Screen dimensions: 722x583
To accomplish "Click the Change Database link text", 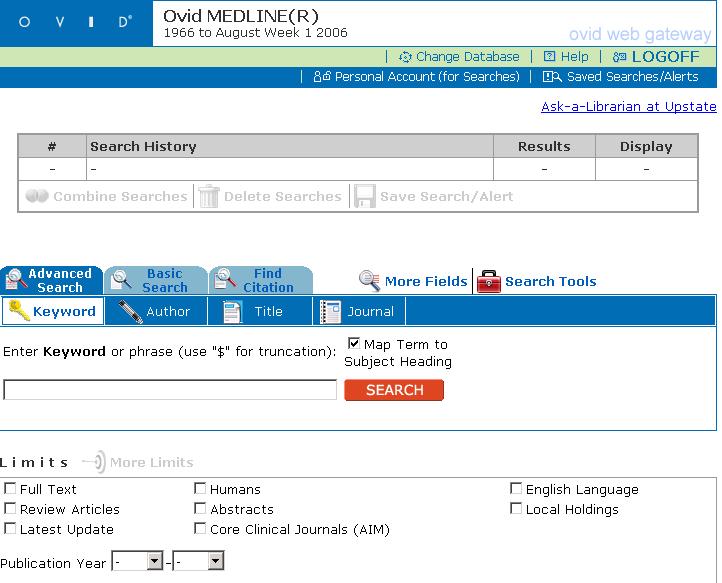I will 467,57.
